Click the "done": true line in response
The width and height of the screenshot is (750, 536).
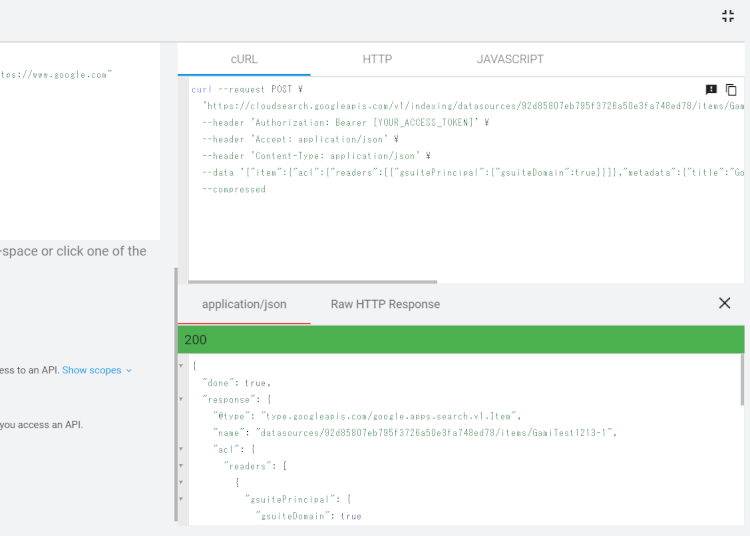click(x=236, y=383)
